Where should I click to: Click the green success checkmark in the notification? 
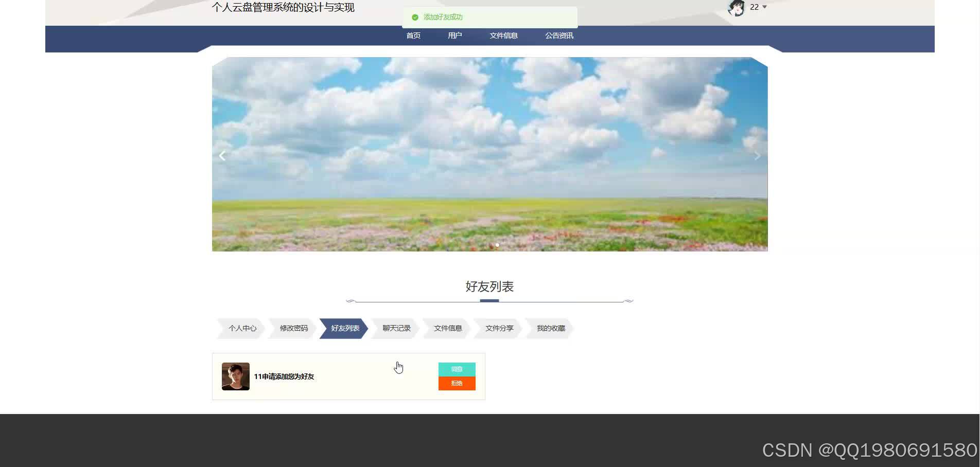pos(415,17)
